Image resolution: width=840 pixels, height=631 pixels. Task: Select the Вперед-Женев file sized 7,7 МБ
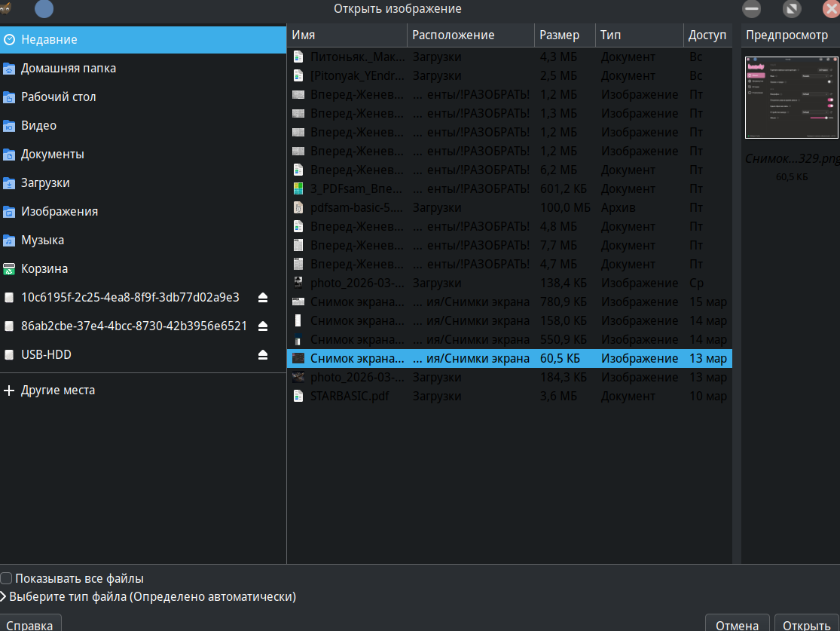pyautogui.click(x=509, y=246)
